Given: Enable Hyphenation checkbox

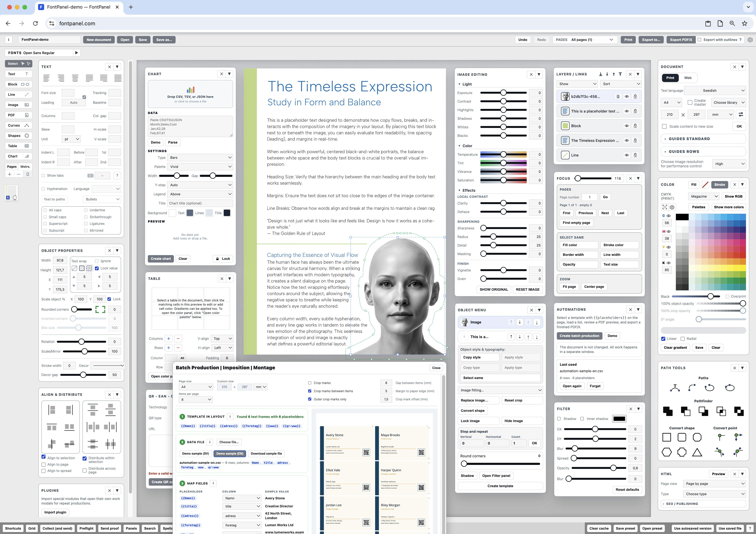Looking at the screenshot, I should pyautogui.click(x=43, y=189).
